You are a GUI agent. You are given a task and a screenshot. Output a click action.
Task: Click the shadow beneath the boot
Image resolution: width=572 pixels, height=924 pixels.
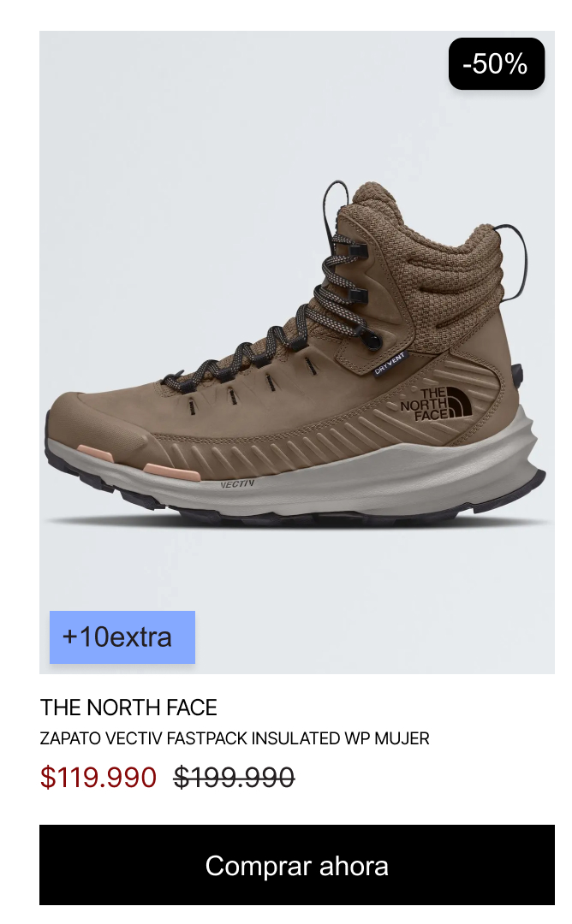298,522
